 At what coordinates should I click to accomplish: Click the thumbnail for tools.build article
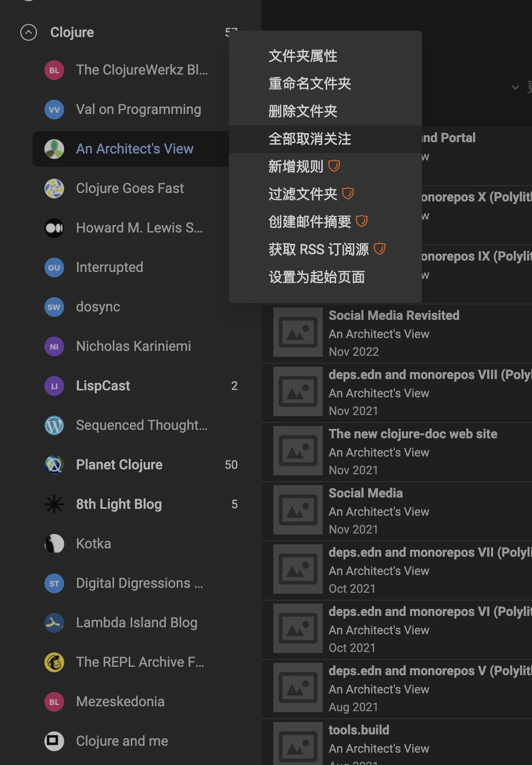[298, 744]
